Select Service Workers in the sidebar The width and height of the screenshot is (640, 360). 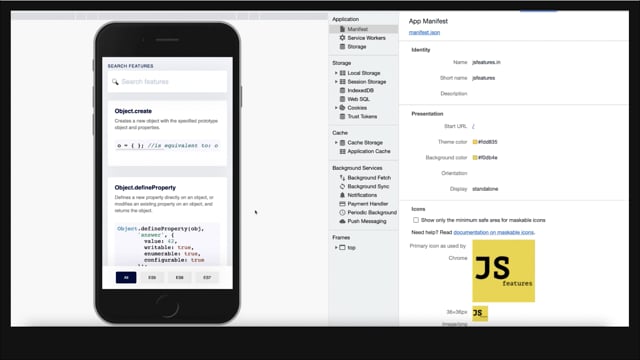click(366, 38)
